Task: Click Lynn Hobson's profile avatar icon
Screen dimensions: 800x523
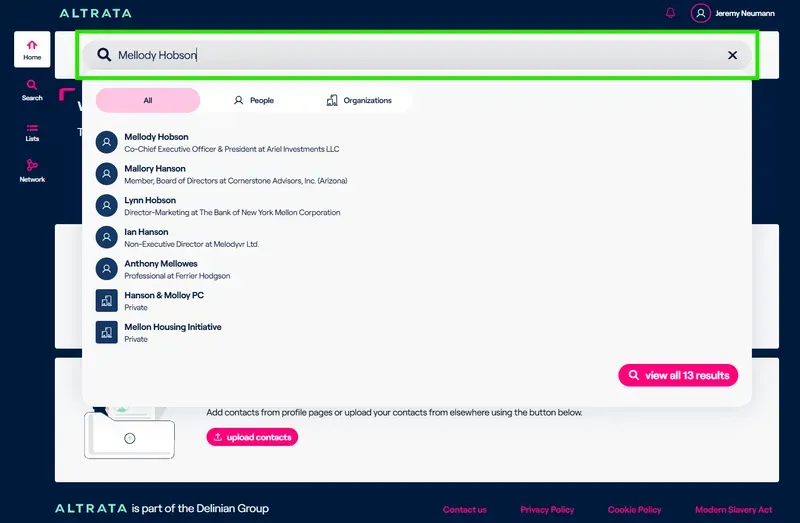Action: click(107, 206)
